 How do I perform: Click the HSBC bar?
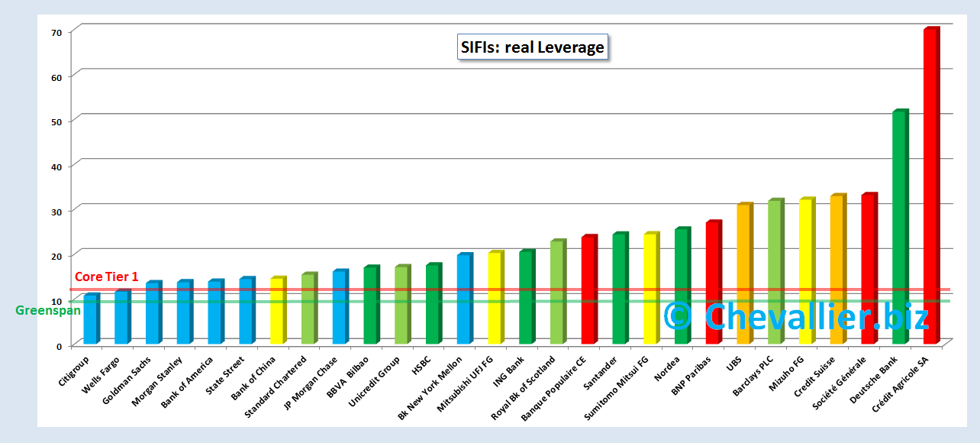[434, 303]
